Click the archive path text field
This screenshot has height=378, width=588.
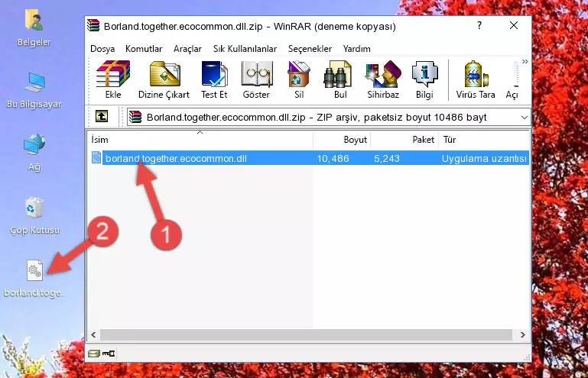[x=329, y=118]
